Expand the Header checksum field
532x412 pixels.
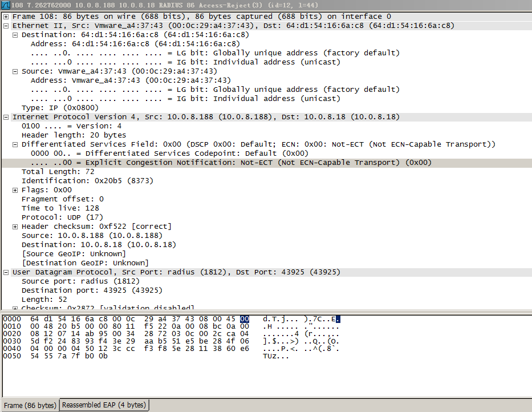pyautogui.click(x=15, y=226)
